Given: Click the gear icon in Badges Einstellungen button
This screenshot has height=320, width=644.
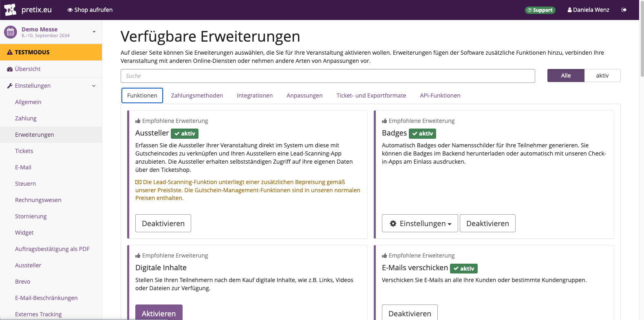Looking at the screenshot, I should click(x=393, y=223).
